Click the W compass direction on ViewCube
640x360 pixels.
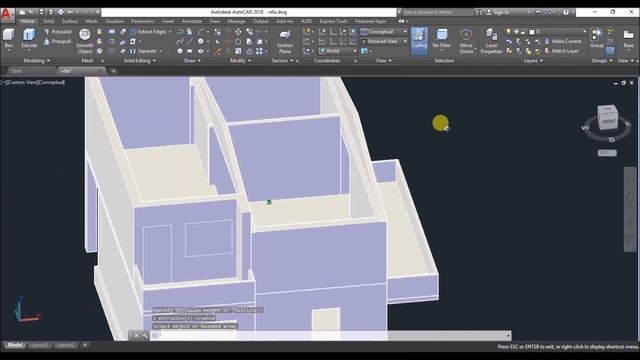(x=585, y=128)
